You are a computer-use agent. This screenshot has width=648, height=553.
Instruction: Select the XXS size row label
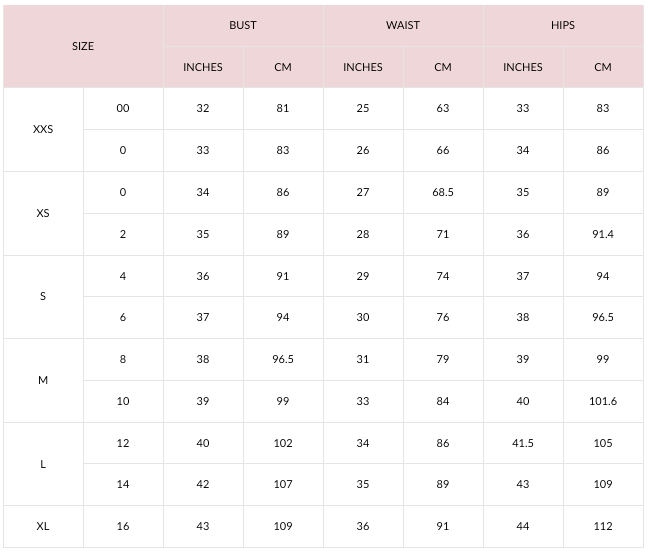tap(43, 130)
